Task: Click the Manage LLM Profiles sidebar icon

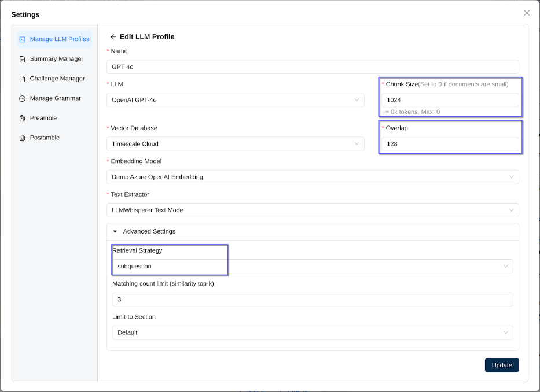Action: point(23,39)
